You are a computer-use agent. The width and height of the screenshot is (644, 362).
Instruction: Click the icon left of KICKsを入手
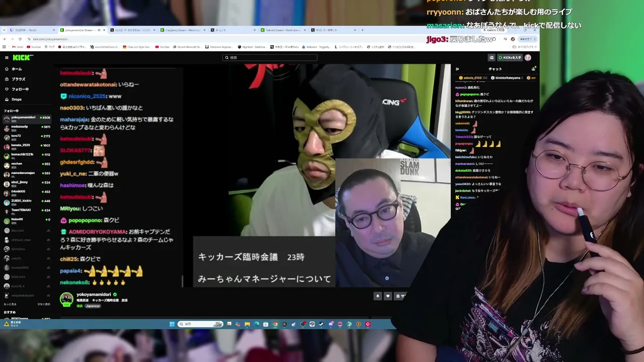click(x=492, y=58)
